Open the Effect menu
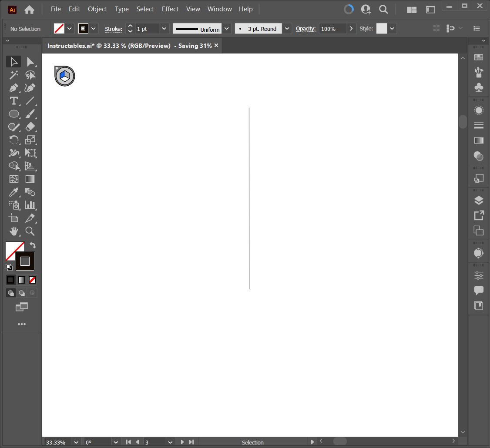This screenshot has width=490, height=448. (170, 9)
